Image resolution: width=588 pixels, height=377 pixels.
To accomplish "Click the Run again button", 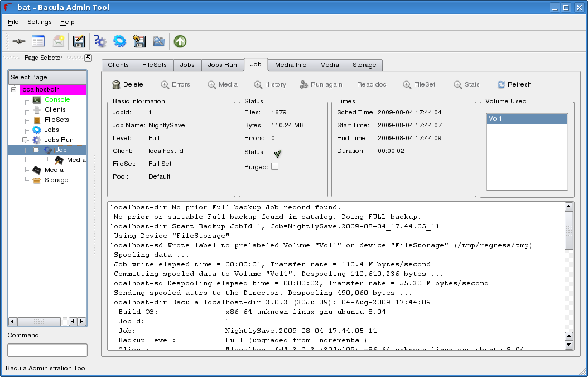I will pyautogui.click(x=320, y=84).
